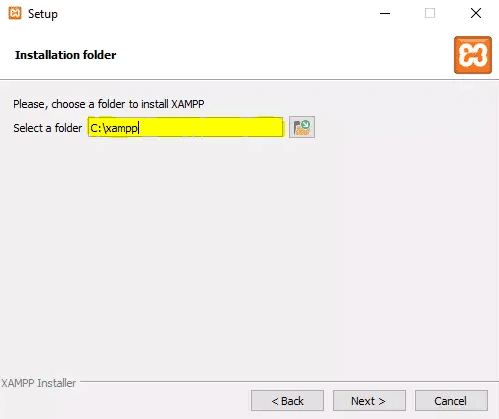Click the Setup window title bar icon
The height and width of the screenshot is (419, 499).
[15, 13]
